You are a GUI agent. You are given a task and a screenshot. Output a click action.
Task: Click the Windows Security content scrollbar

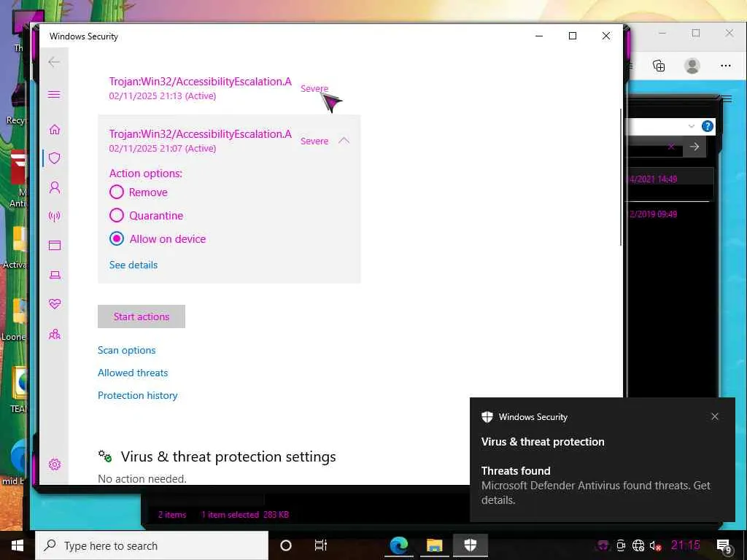[620, 177]
